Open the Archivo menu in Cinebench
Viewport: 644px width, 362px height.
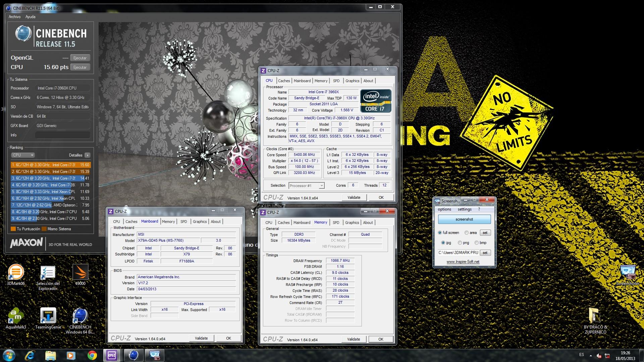click(14, 17)
